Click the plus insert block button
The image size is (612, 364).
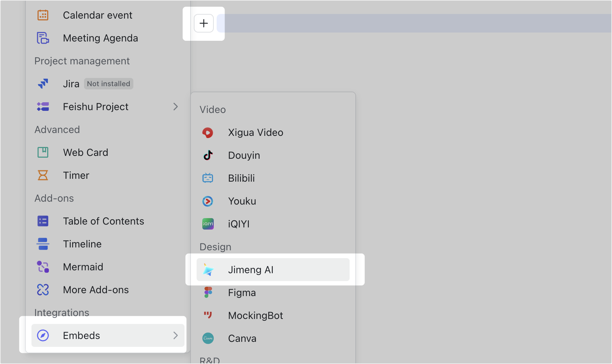(204, 23)
